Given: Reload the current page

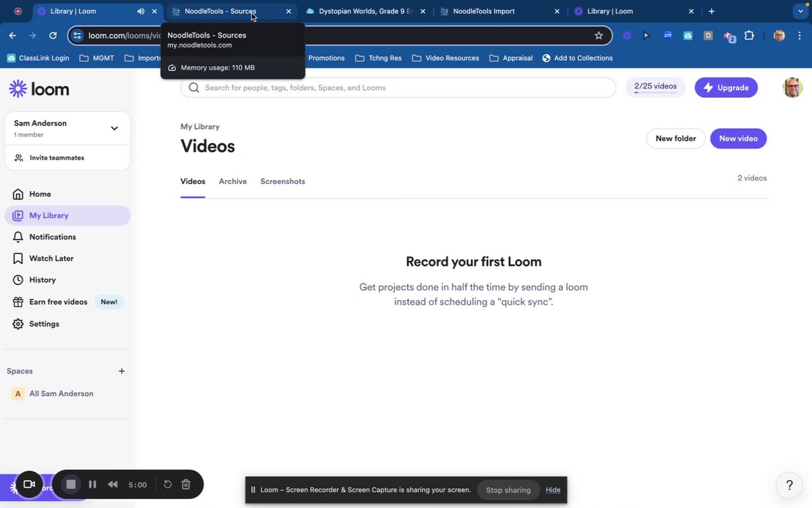Looking at the screenshot, I should 53,36.
